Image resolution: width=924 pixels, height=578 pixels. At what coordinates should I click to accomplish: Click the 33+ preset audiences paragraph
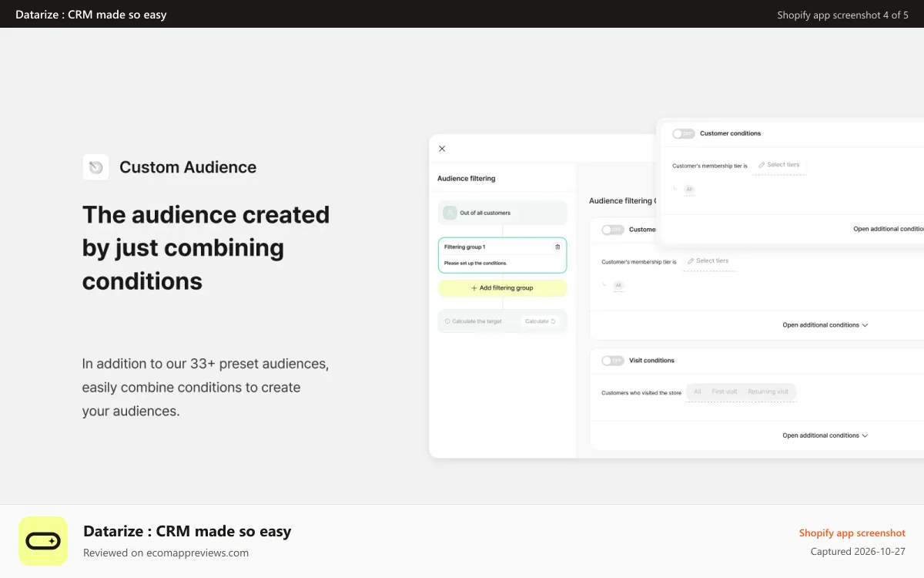[x=206, y=387]
